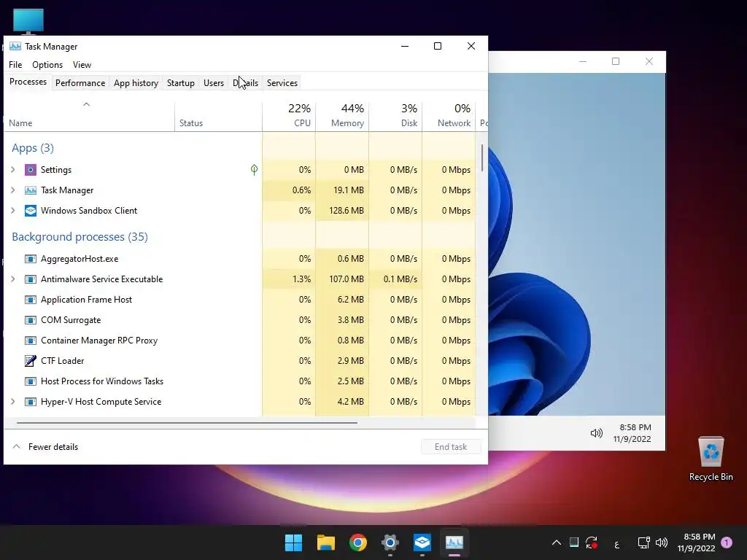Screen dimensions: 747x560
Task: Expand the Task Manager process group
Action: [13, 190]
